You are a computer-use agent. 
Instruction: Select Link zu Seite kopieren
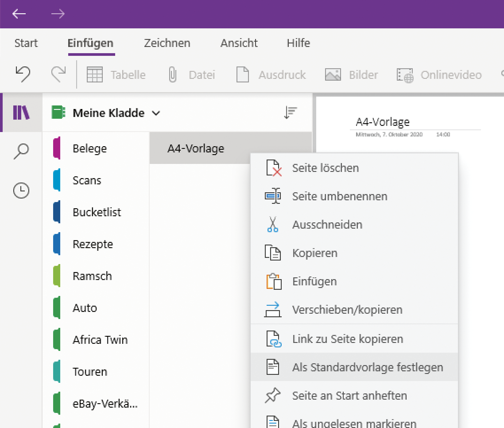tap(348, 339)
